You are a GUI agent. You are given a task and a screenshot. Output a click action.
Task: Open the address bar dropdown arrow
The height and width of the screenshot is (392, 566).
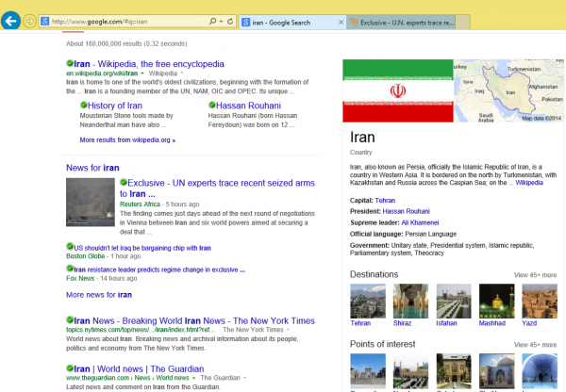tap(221, 22)
